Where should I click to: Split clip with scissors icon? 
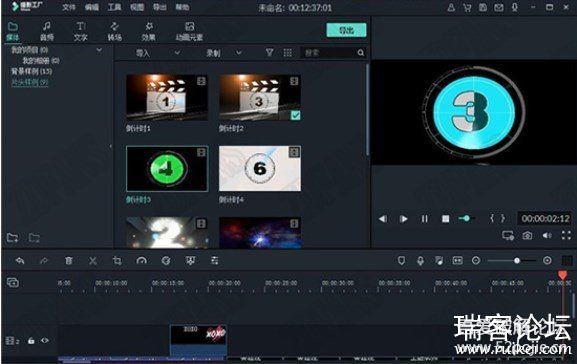93,261
